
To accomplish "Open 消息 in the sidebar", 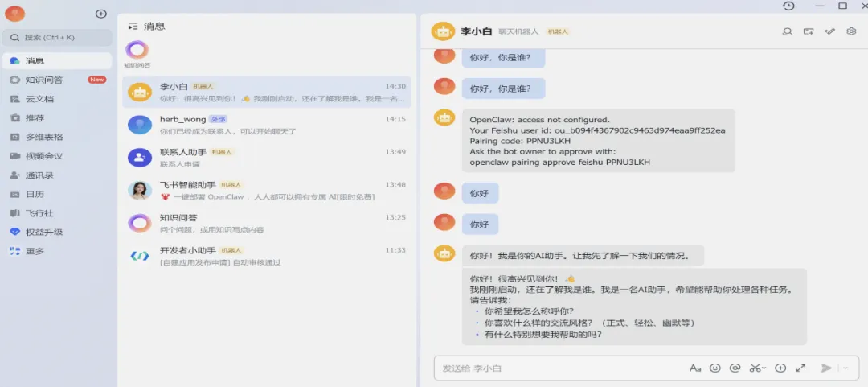I will tap(57, 61).
